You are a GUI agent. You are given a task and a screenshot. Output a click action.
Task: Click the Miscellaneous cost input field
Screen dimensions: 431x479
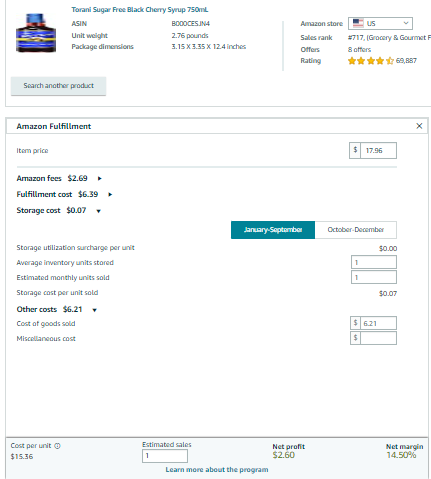(x=378, y=338)
